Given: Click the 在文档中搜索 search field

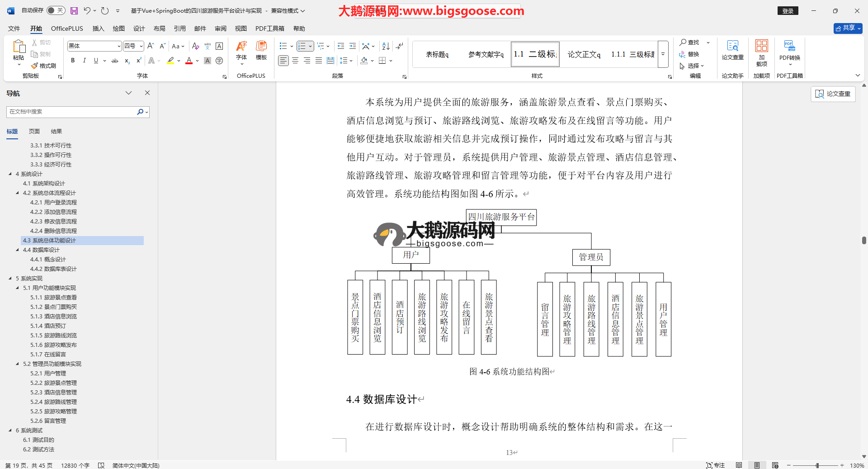Looking at the screenshot, I should pos(71,112).
